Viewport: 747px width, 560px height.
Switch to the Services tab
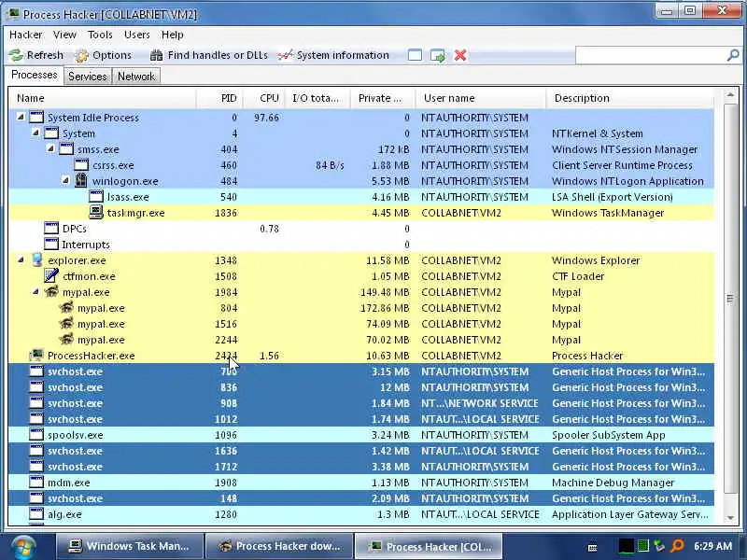point(88,77)
